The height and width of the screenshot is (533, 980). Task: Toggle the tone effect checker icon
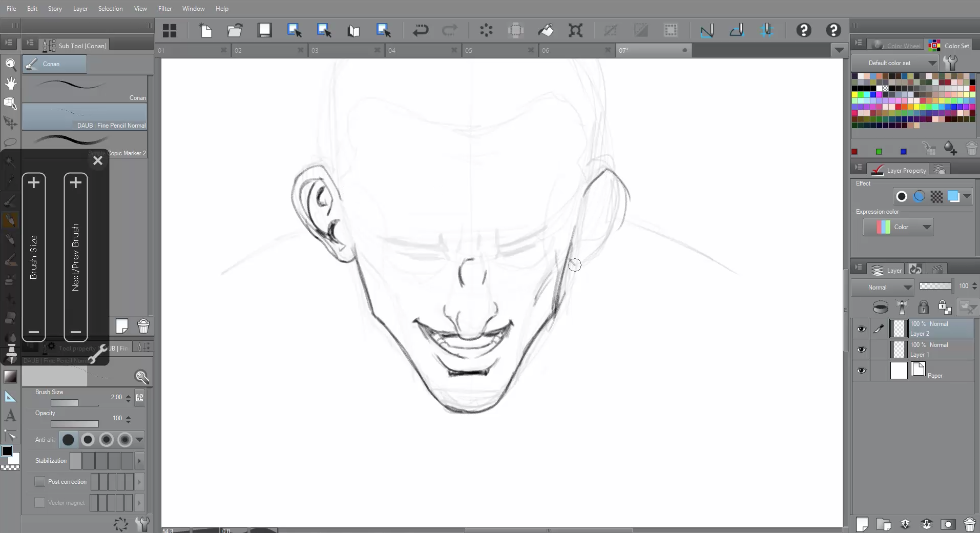[936, 196]
